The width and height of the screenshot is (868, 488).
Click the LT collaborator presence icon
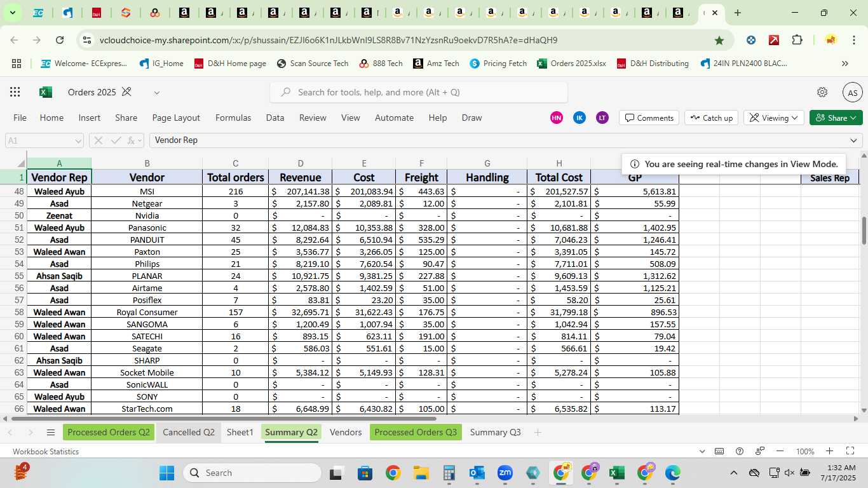602,118
